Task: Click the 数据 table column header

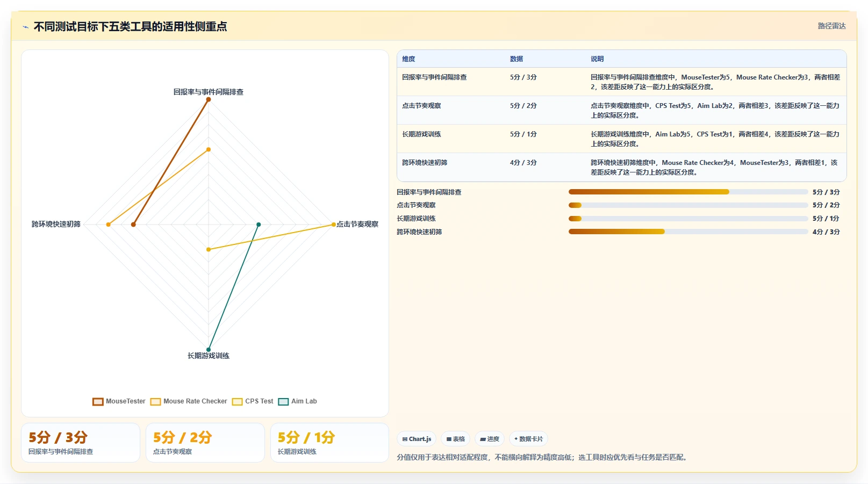Action: [x=517, y=59]
